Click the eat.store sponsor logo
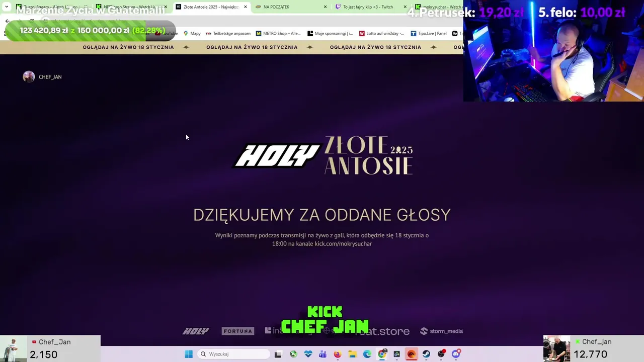Viewport: 644px width, 362px height. tap(383, 331)
